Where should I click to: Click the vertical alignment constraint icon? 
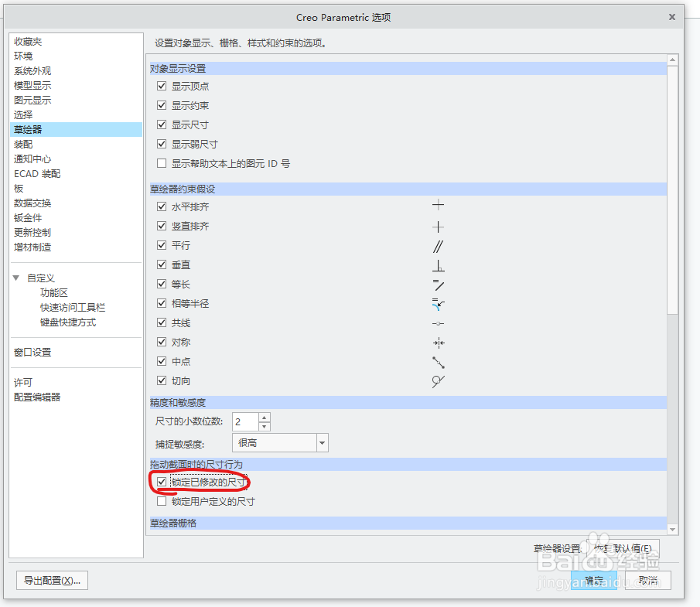click(x=438, y=227)
